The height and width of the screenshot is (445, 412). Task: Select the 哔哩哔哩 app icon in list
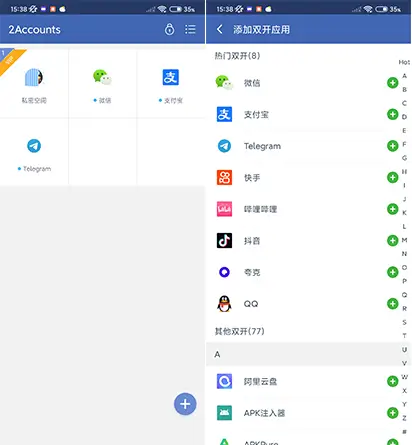pos(224,209)
